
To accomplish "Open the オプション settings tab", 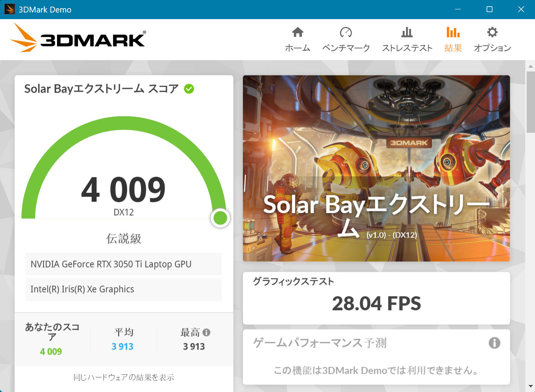I will pos(492,39).
